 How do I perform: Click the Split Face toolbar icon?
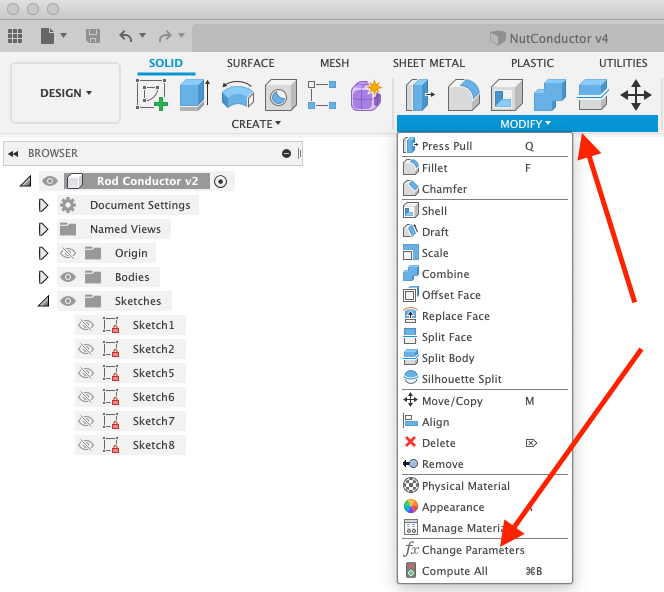(x=593, y=95)
